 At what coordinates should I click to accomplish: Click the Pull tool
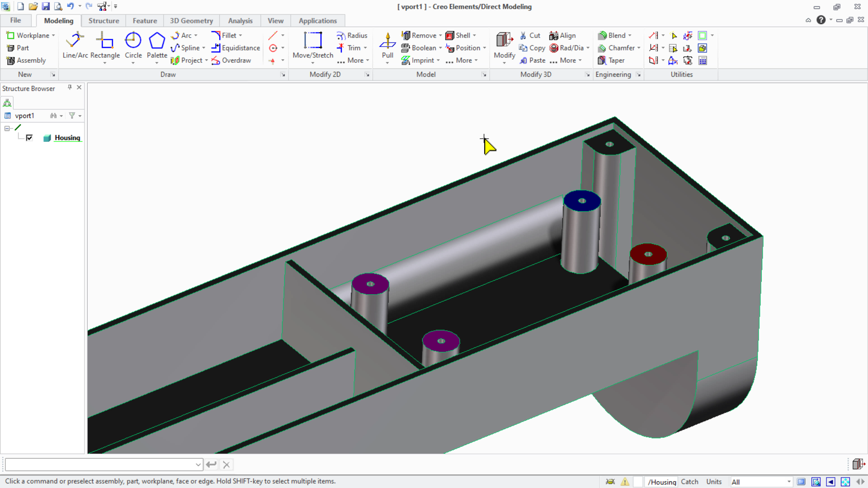(387, 46)
